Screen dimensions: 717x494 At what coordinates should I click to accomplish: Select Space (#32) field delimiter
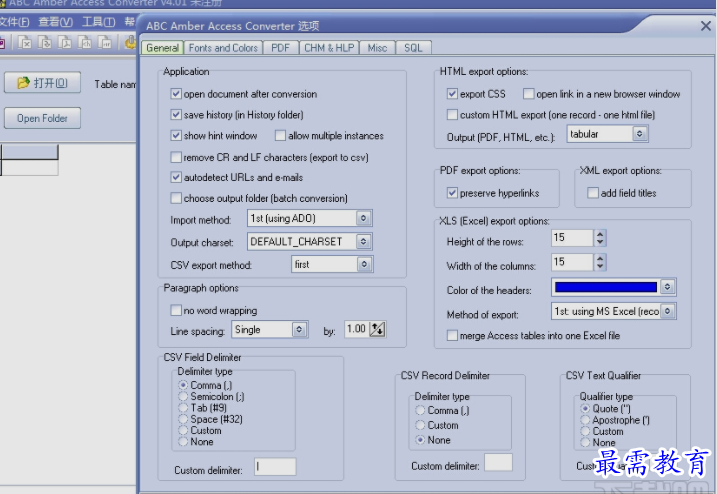point(183,419)
